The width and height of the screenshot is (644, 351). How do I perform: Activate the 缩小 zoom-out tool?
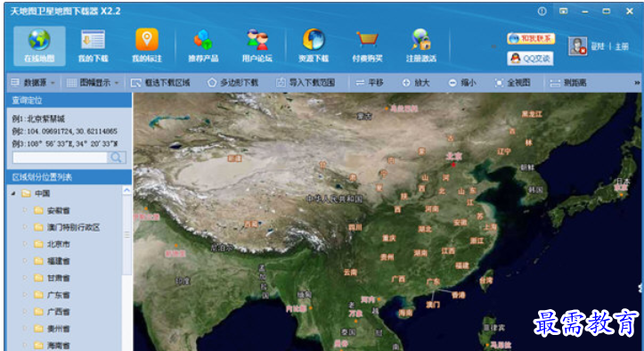462,83
